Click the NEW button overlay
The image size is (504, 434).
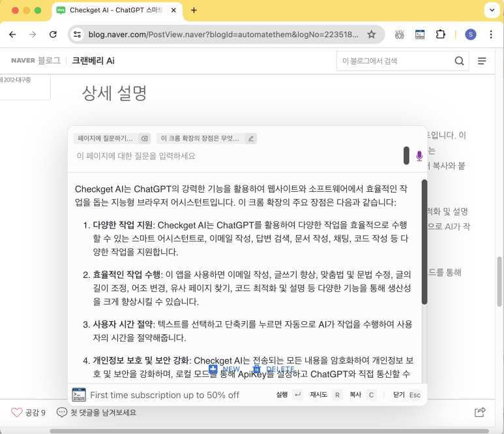pyautogui.click(x=224, y=369)
